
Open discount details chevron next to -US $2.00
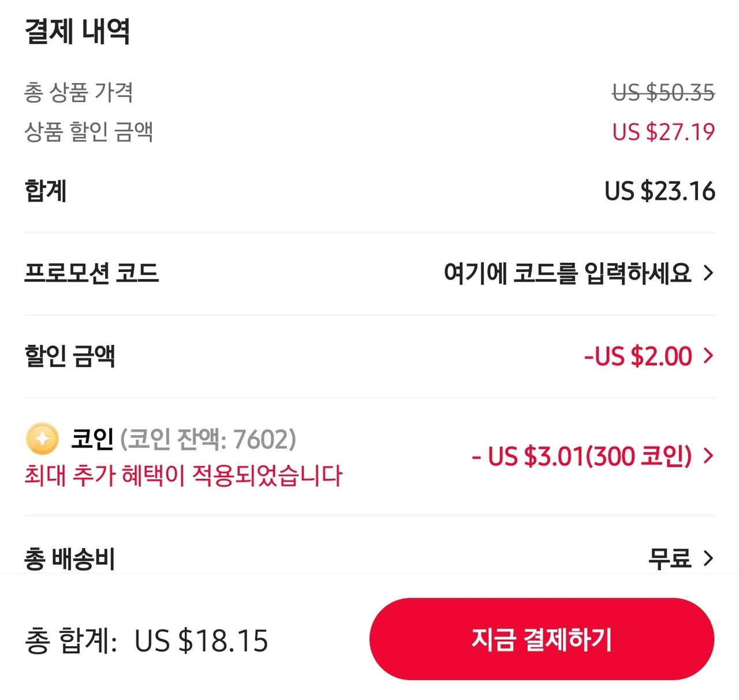point(709,356)
